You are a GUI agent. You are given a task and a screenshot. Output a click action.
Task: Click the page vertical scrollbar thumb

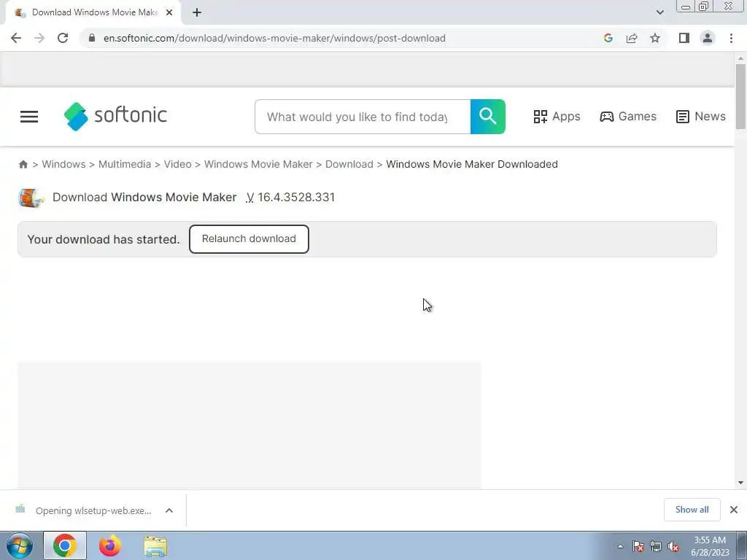point(740,96)
